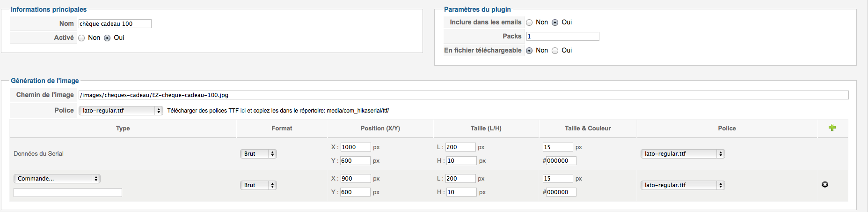Screen dimensions: 868x212
Task: Select Oui for En fichier téléchargeable
Action: coord(555,51)
